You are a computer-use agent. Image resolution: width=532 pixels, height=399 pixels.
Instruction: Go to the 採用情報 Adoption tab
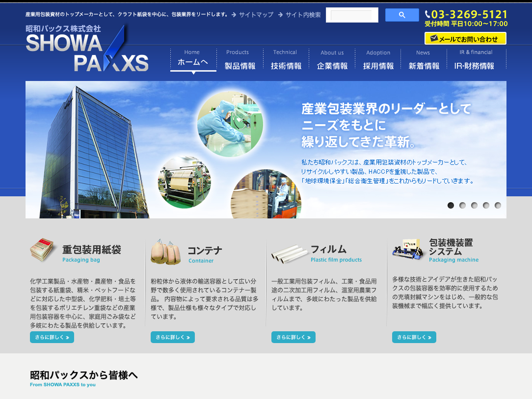(378, 60)
